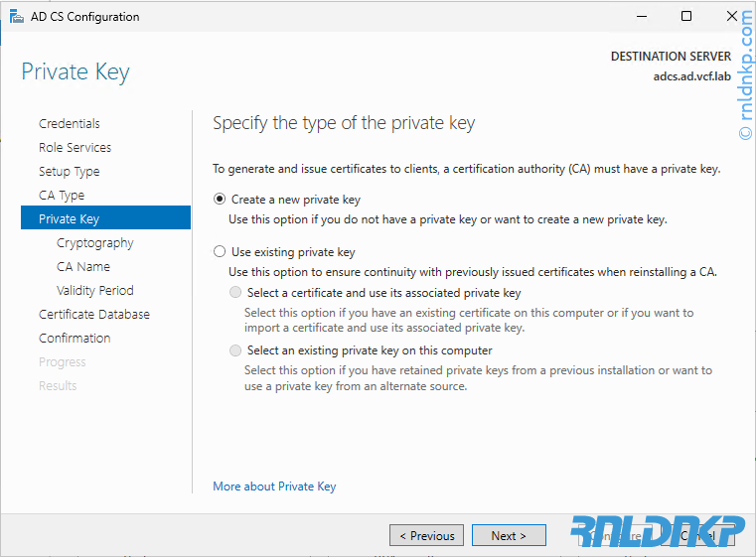Navigate to the Setup Type page
The width and height of the screenshot is (756, 557).
(70, 172)
